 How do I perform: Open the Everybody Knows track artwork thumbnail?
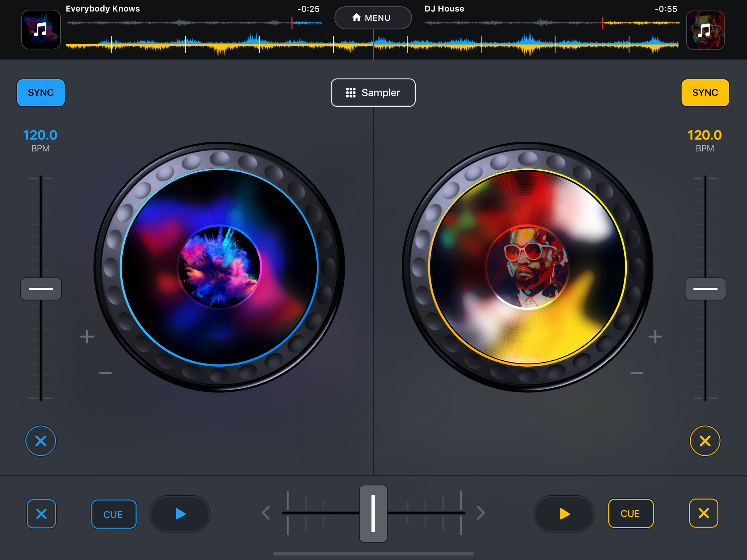(x=41, y=29)
